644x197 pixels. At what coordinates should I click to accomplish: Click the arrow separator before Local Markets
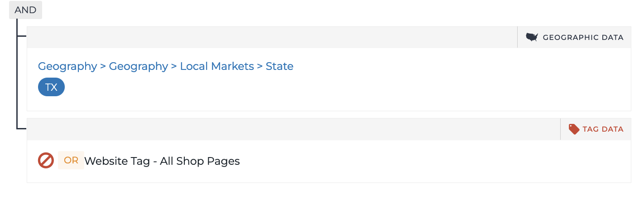tap(174, 67)
